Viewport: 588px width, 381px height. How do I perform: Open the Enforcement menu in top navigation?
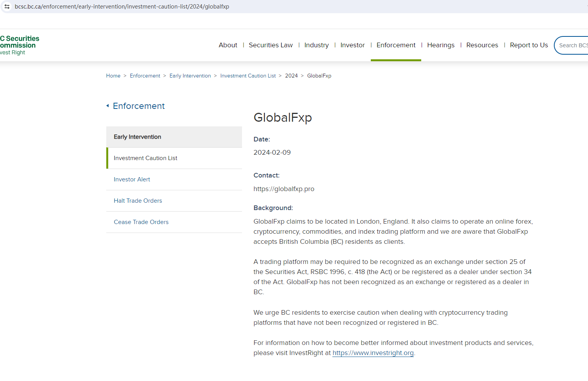pos(396,45)
